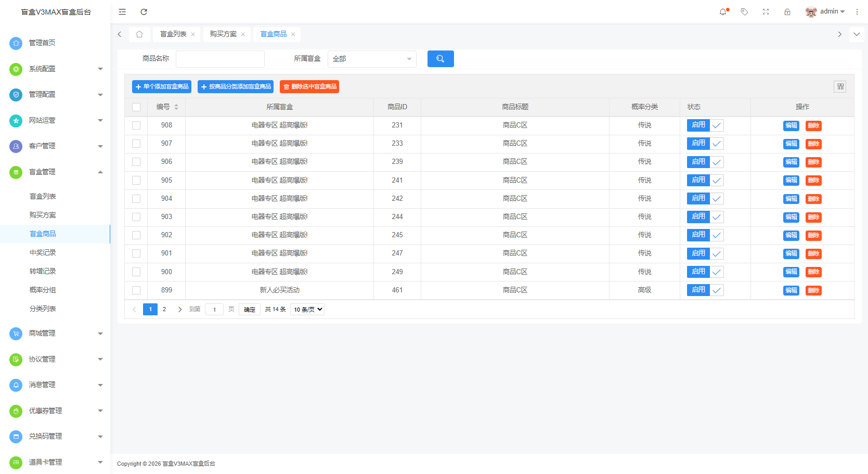868x474 pixels.
Task: Close the 盲盒列表 tab
Action: click(x=193, y=34)
